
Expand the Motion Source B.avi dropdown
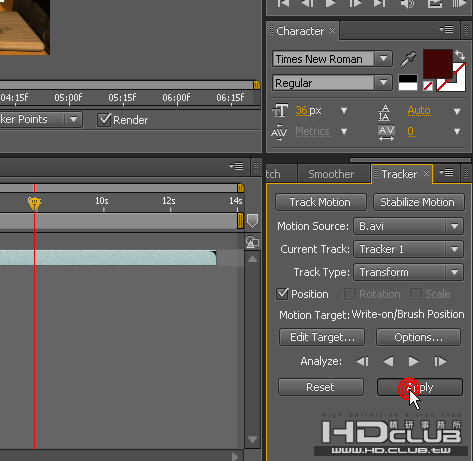coord(454,226)
